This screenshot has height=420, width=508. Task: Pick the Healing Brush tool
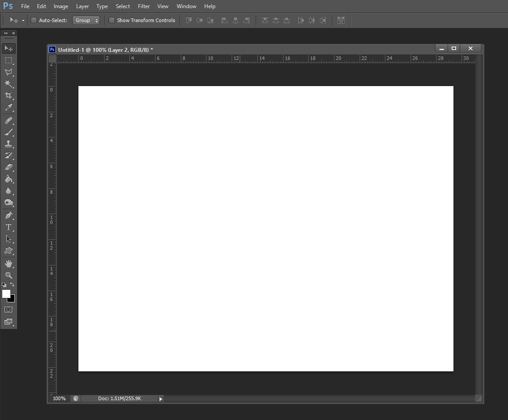(9, 120)
